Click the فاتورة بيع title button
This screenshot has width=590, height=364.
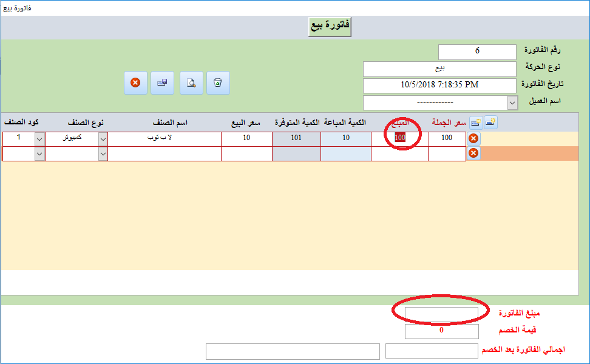tap(330, 27)
